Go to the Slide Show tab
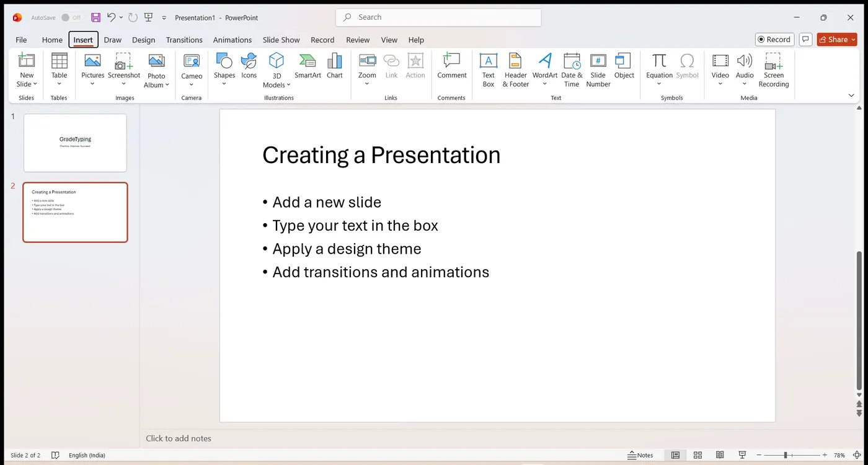Image resolution: width=868 pixels, height=465 pixels. [x=281, y=40]
